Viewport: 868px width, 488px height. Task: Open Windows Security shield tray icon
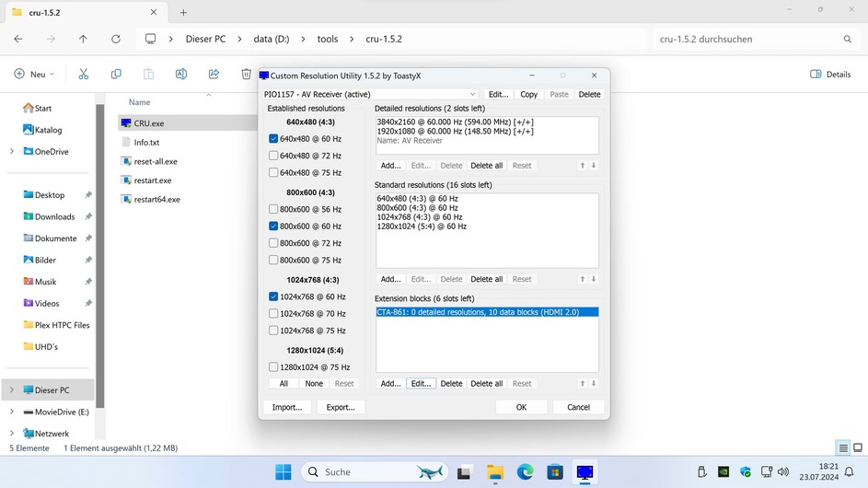point(745,472)
